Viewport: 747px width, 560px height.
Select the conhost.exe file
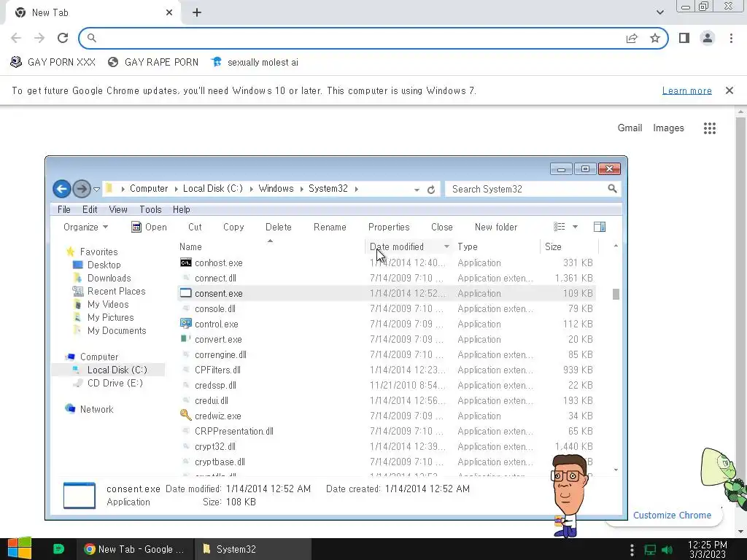pos(219,262)
